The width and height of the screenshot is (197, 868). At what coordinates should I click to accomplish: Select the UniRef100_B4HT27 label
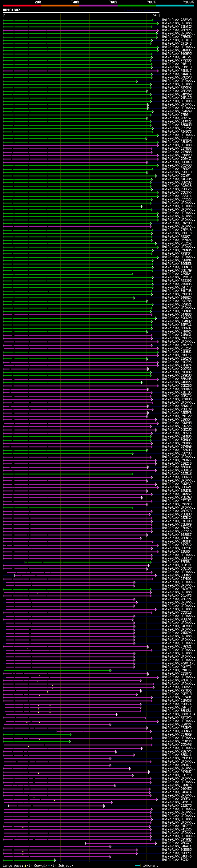coord(177,57)
